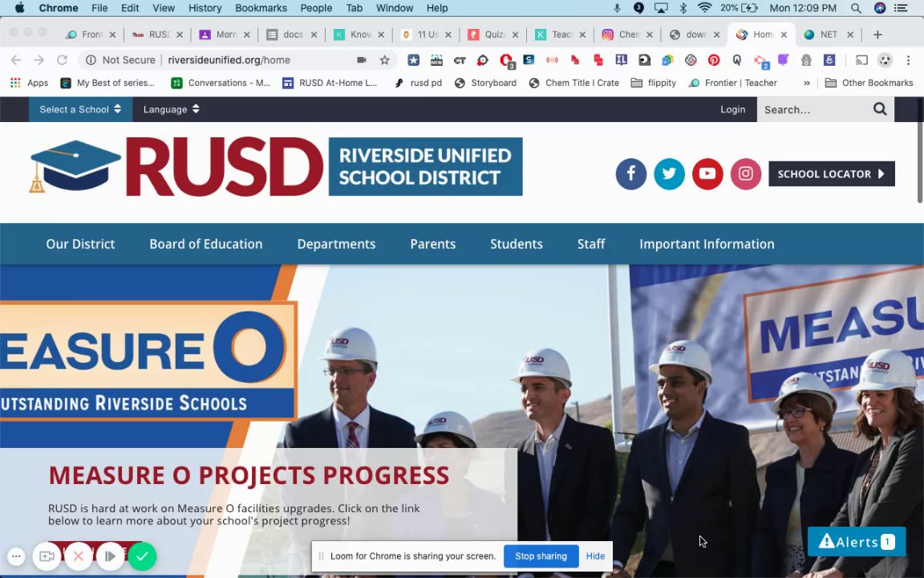The width and height of the screenshot is (924, 578).
Task: Open Chrome Bookmarks menu
Action: pos(261,8)
